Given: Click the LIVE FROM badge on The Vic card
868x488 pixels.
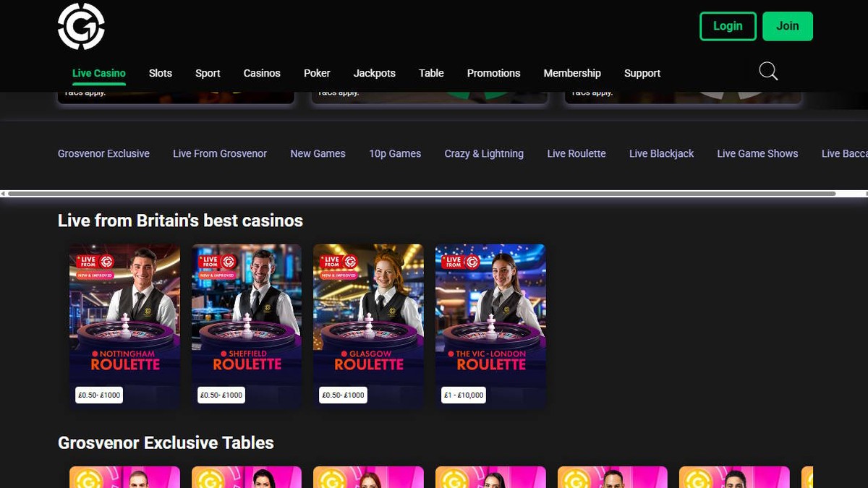Looking at the screenshot, I should (x=459, y=263).
